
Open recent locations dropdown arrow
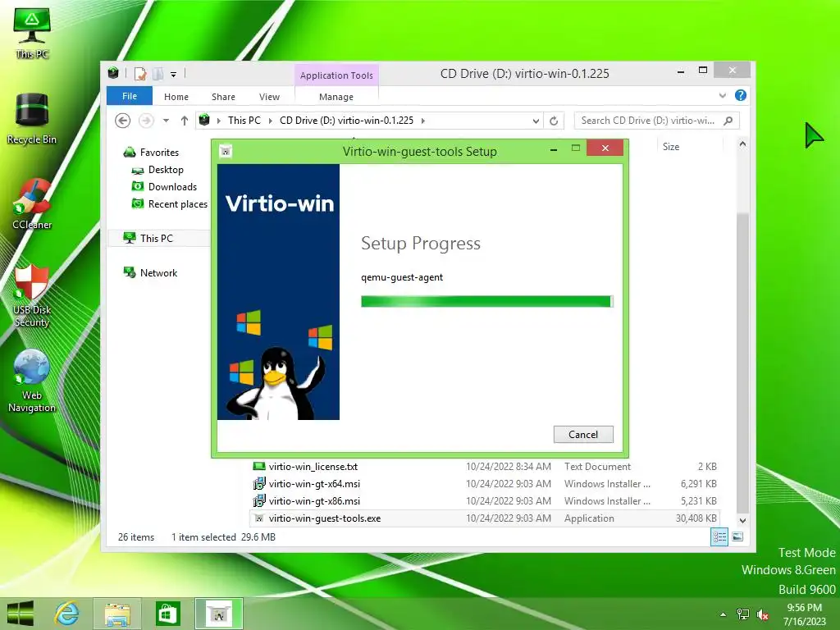pos(166,121)
